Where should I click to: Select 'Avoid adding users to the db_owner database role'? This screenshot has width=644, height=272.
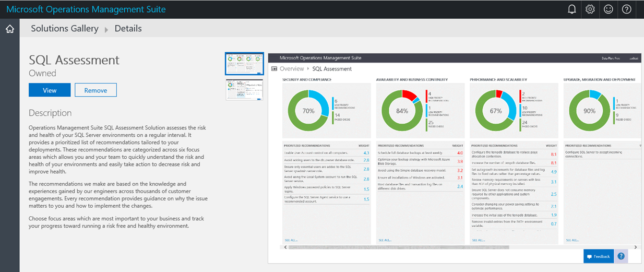(326, 160)
